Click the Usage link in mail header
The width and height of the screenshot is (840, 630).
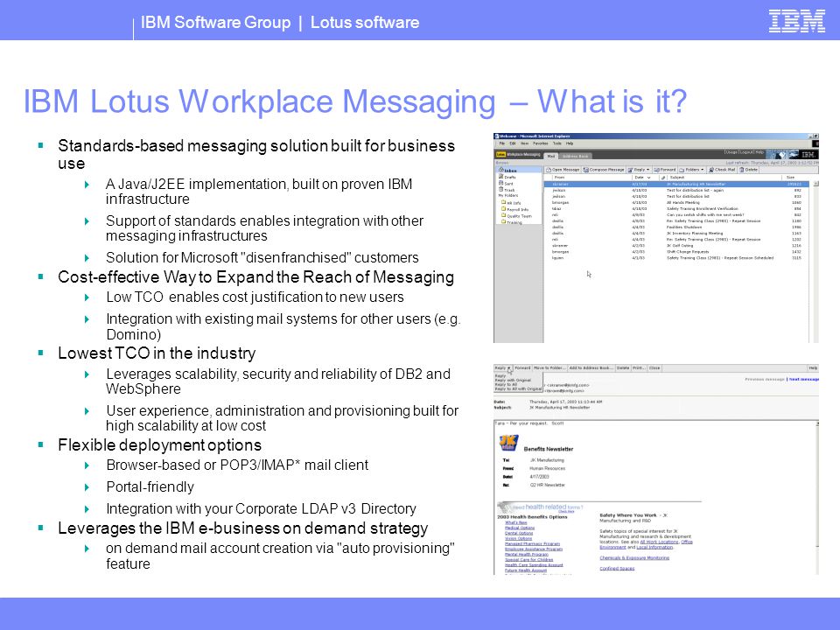point(731,152)
